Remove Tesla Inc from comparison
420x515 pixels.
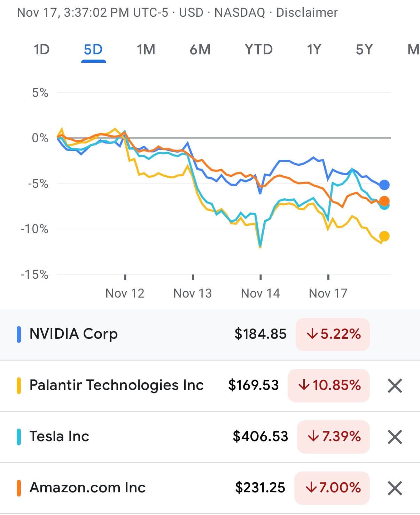tap(395, 437)
